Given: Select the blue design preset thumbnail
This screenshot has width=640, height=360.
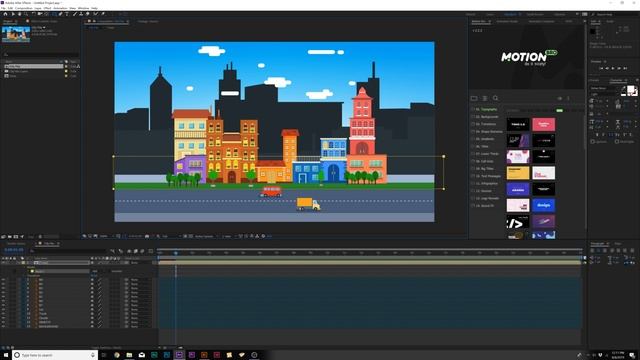Looking at the screenshot, I should (543, 205).
